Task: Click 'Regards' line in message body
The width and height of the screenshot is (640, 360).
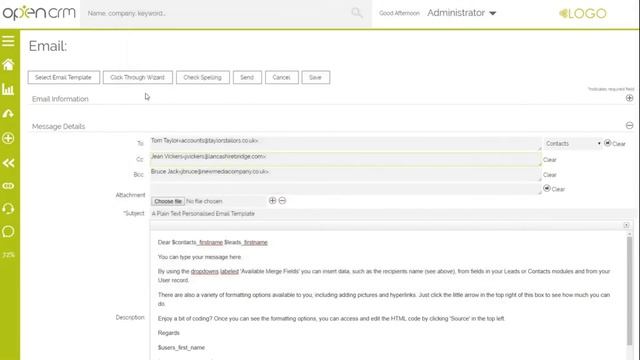Action: point(169,333)
